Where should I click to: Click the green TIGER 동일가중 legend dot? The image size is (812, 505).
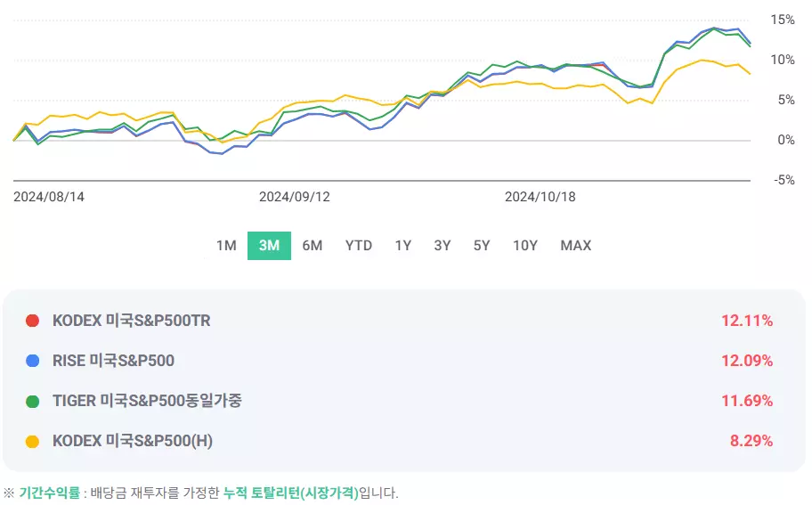(x=33, y=402)
